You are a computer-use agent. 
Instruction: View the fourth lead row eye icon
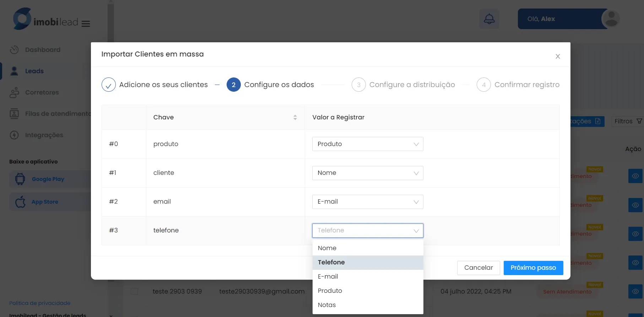click(635, 263)
